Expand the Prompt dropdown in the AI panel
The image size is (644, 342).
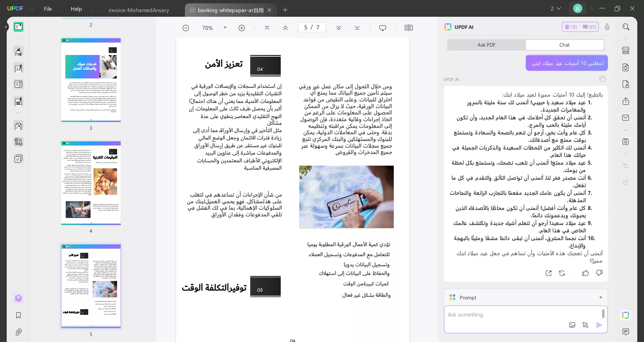click(600, 297)
